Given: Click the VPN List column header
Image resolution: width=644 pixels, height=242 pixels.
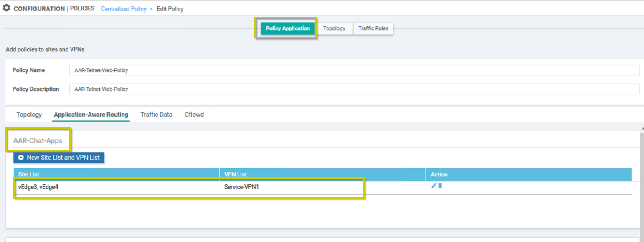Looking at the screenshot, I should pos(322,174).
